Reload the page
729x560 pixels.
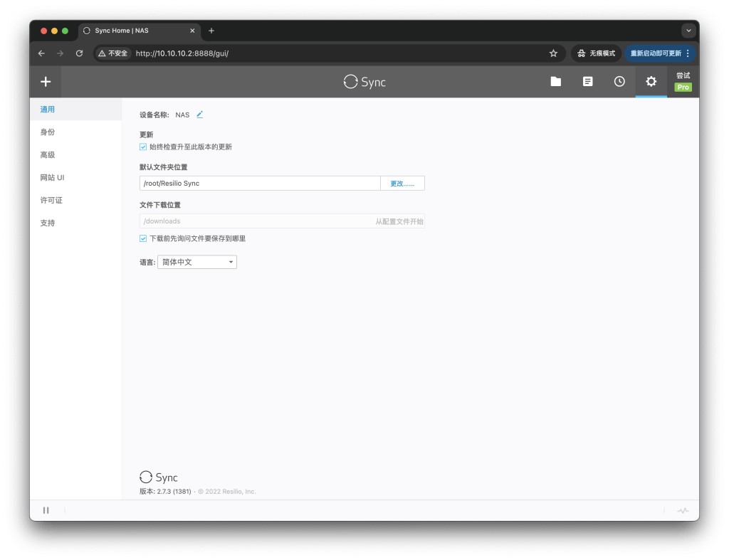80,53
